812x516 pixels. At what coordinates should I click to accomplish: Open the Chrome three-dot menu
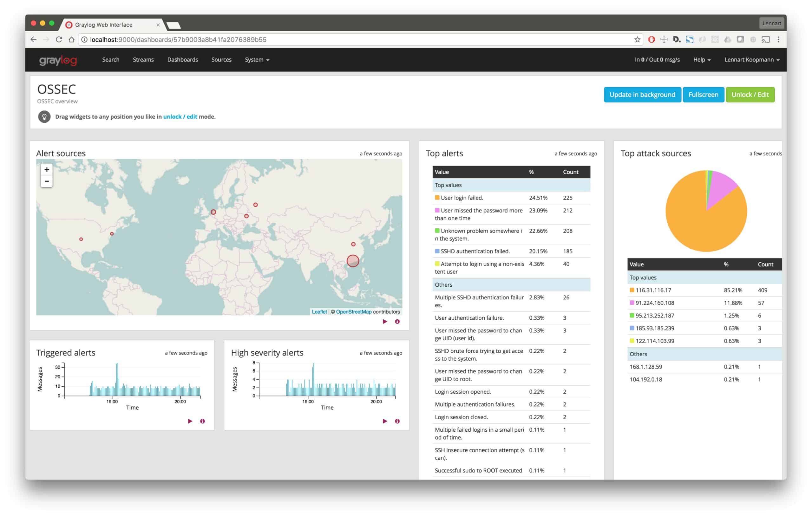778,39
